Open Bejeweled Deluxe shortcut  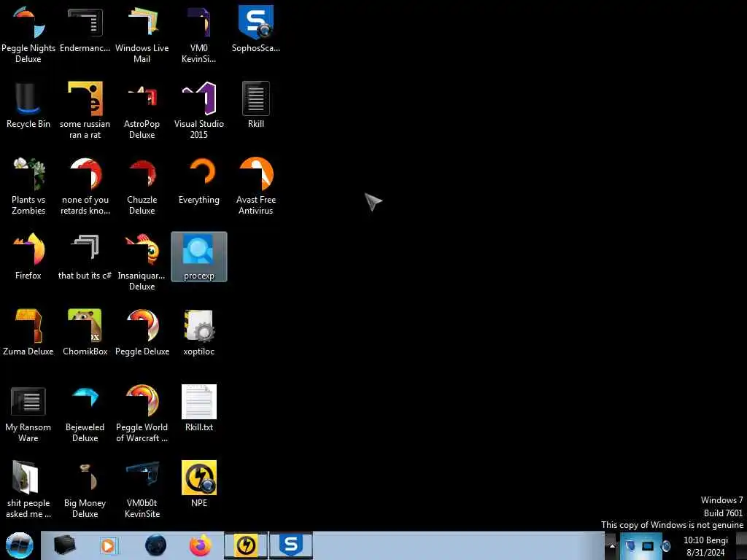coord(85,413)
